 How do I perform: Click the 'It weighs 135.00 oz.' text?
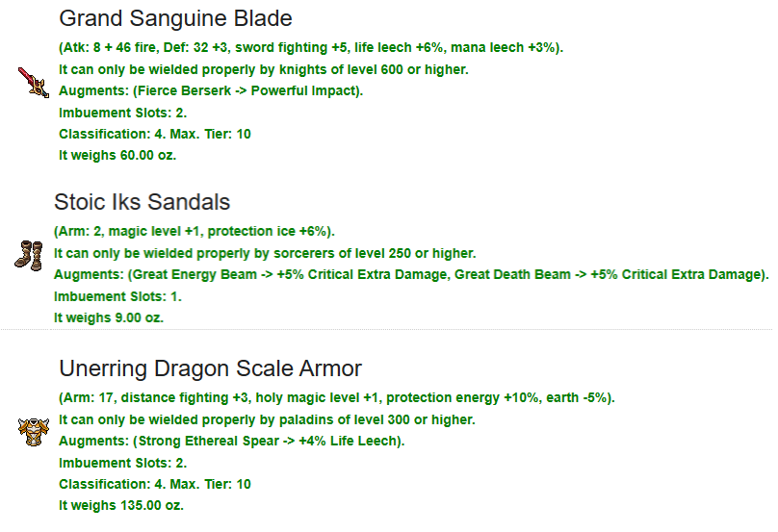point(121,506)
